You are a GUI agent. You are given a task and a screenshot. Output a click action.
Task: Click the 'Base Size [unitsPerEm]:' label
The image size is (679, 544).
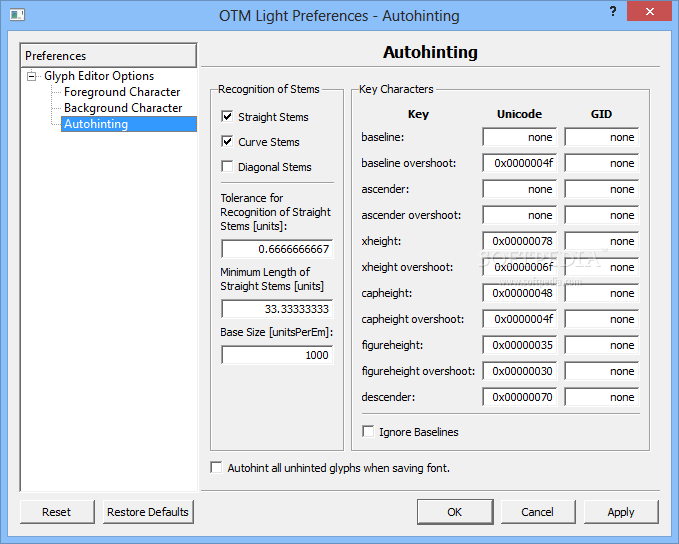(276, 332)
